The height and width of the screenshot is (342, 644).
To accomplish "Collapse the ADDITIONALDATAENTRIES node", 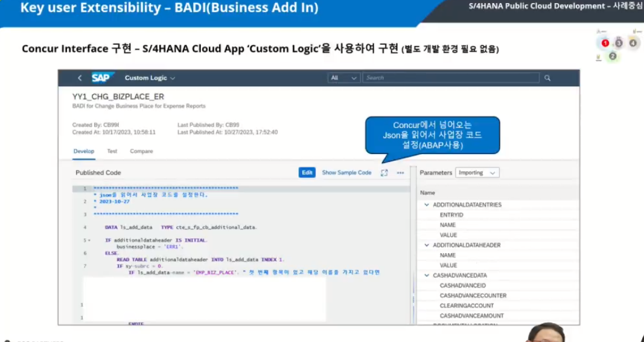I will 426,205.
